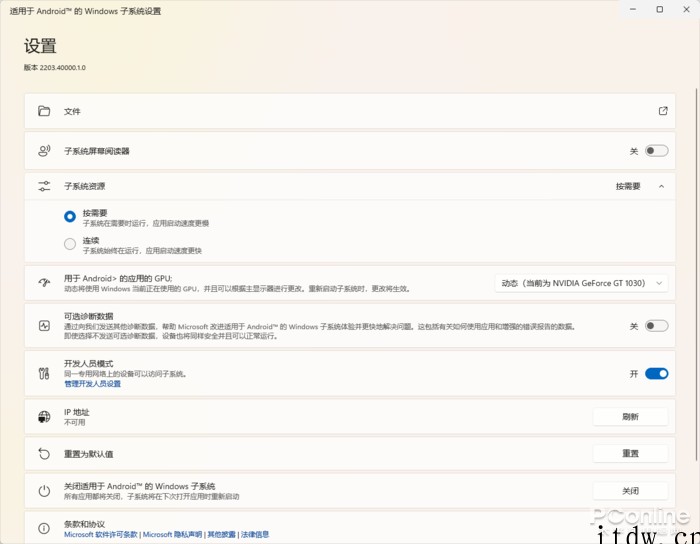Click the 关闭 subsystem button
The height and width of the screenshot is (544, 700).
pyautogui.click(x=630, y=491)
